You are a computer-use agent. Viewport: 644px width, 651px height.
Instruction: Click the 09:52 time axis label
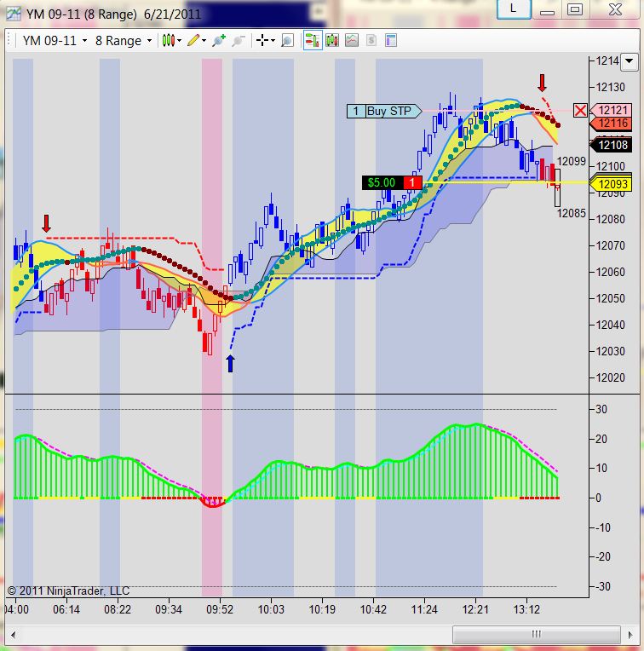(220, 609)
